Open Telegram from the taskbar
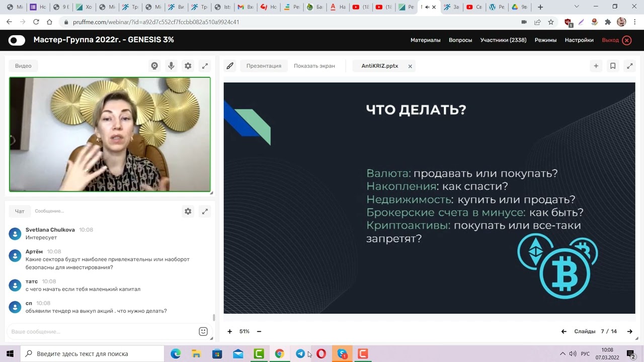This screenshot has width=644, height=362. coord(300,354)
